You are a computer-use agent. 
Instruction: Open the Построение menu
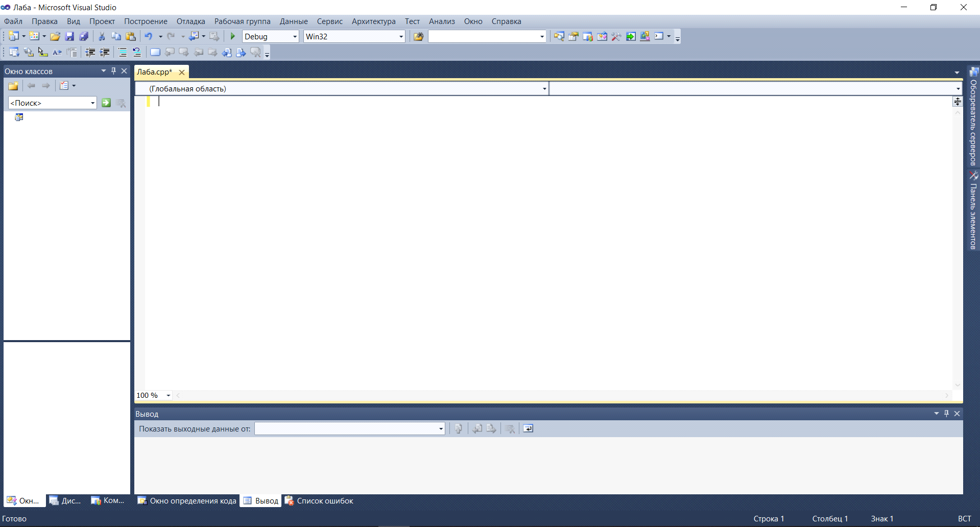click(146, 21)
